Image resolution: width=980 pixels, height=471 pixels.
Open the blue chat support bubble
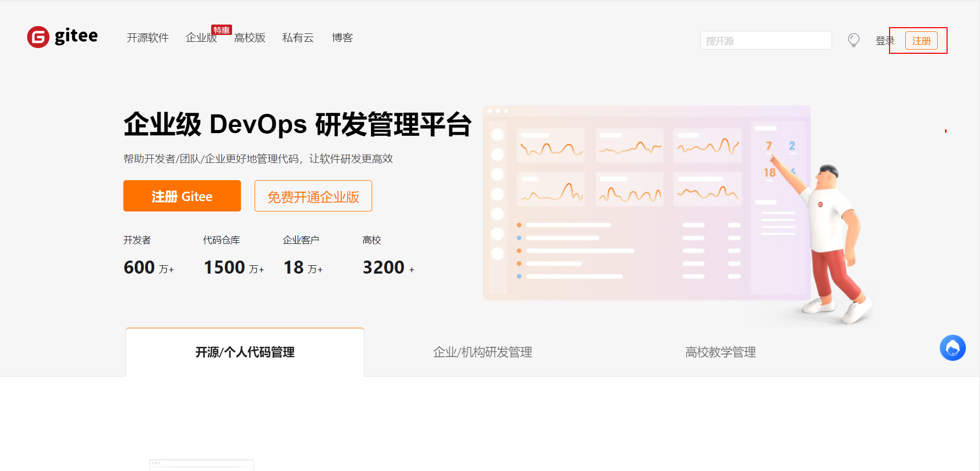[952, 348]
